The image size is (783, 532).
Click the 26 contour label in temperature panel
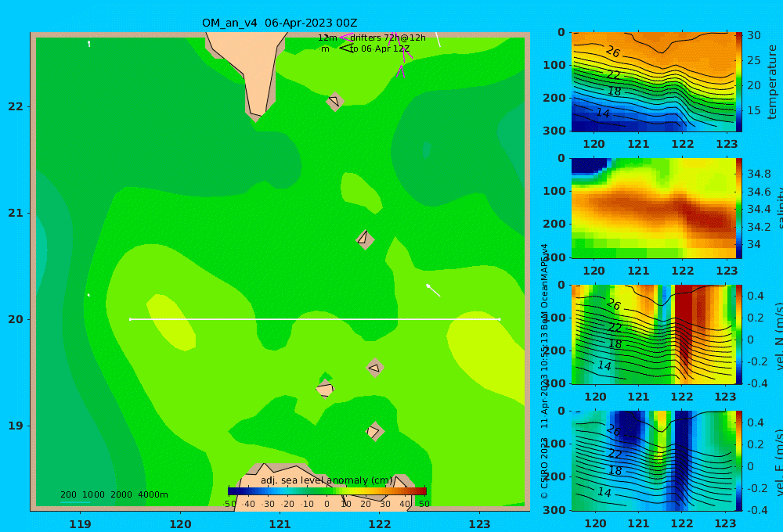coord(613,52)
